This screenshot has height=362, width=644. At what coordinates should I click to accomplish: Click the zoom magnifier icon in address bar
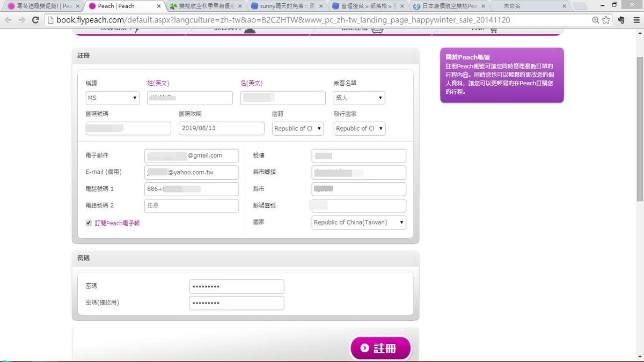tap(596, 20)
